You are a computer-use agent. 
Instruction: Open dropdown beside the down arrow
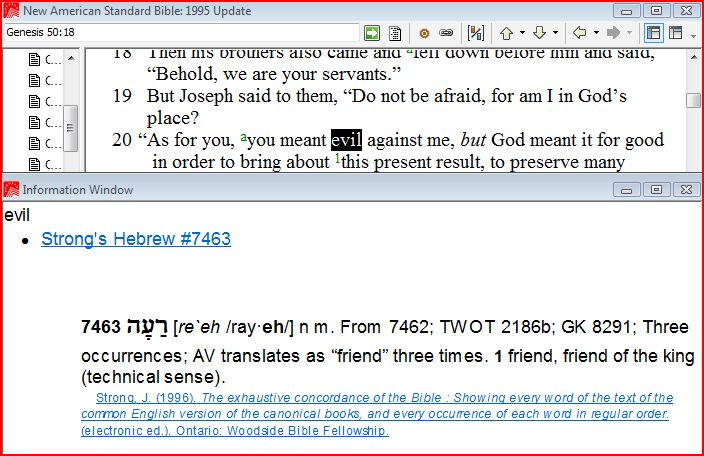click(x=555, y=33)
